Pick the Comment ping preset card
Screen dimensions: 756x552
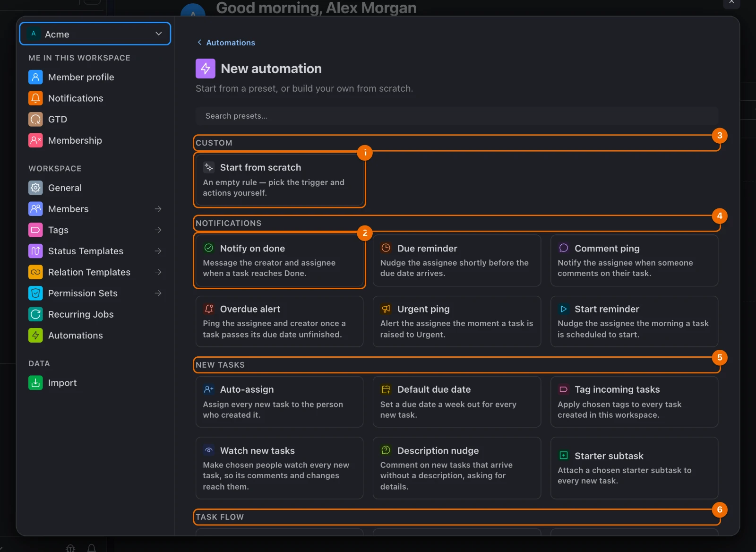tap(634, 260)
